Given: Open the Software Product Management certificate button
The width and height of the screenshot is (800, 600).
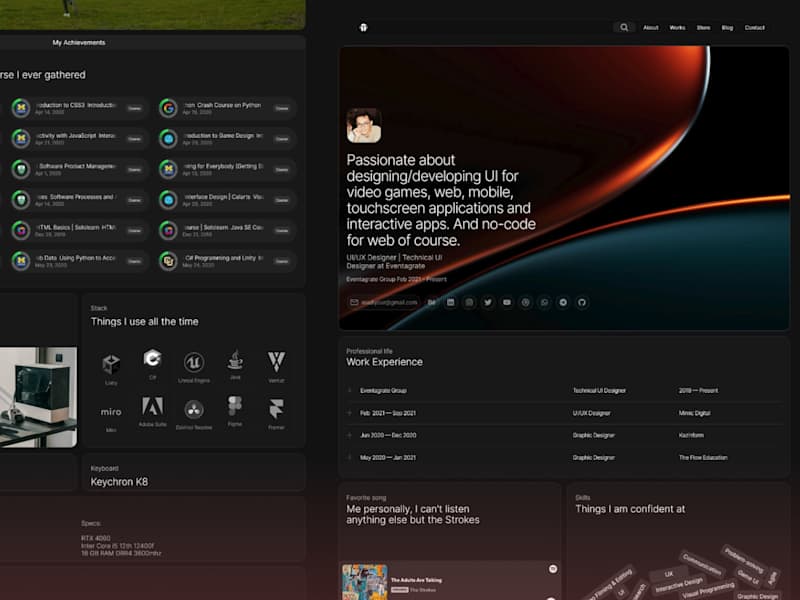Looking at the screenshot, I should [x=134, y=169].
